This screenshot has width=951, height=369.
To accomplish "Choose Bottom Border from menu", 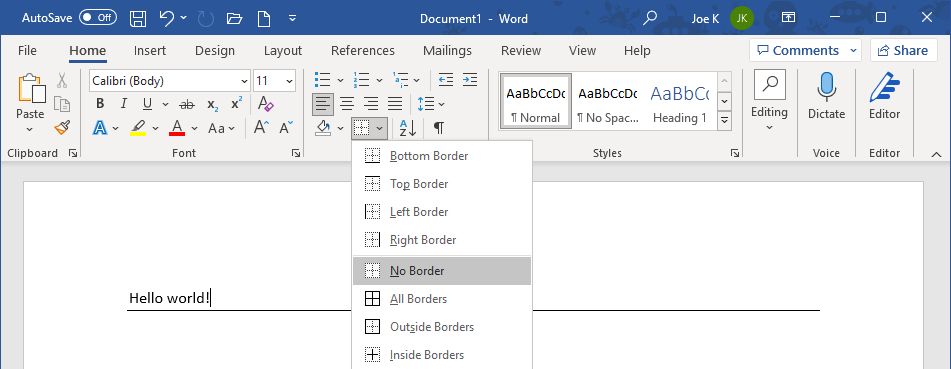I will pos(442,156).
